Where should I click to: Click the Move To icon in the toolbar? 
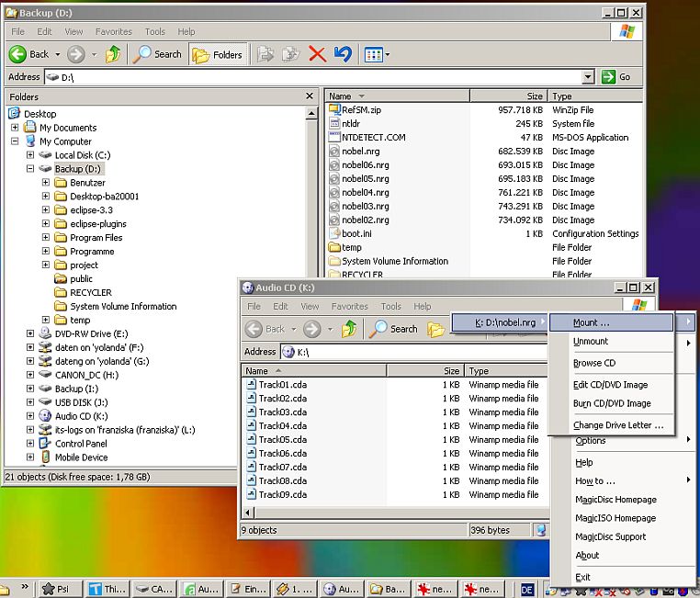tap(265, 54)
